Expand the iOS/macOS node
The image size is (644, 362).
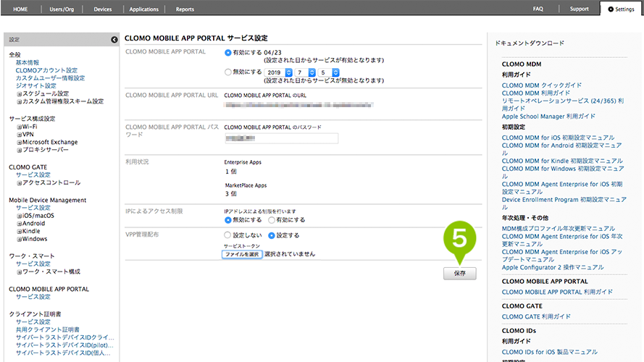tap(19, 216)
